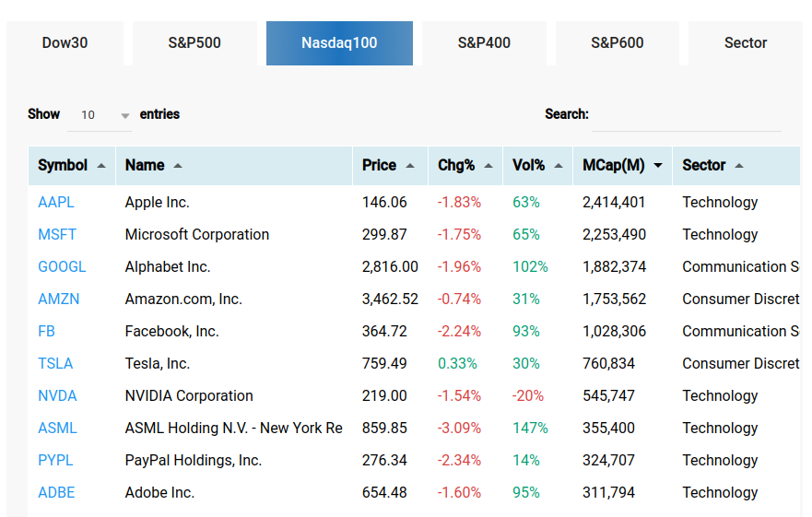Open the ADBE symbol link
Screen dimensions: 812x517
[x=56, y=493]
